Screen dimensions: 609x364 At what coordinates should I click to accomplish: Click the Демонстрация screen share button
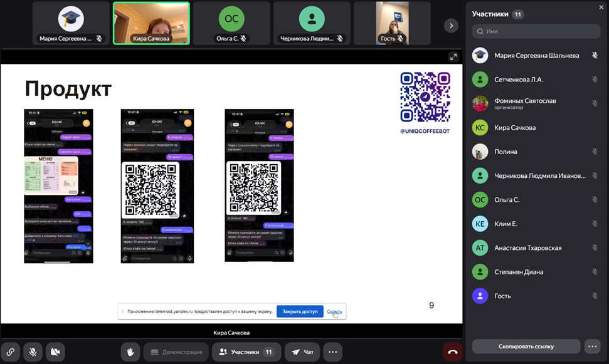tap(176, 352)
